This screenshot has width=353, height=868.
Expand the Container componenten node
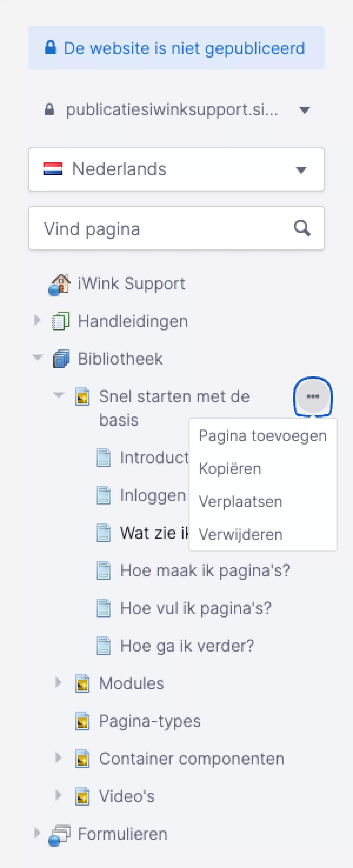pos(58,758)
